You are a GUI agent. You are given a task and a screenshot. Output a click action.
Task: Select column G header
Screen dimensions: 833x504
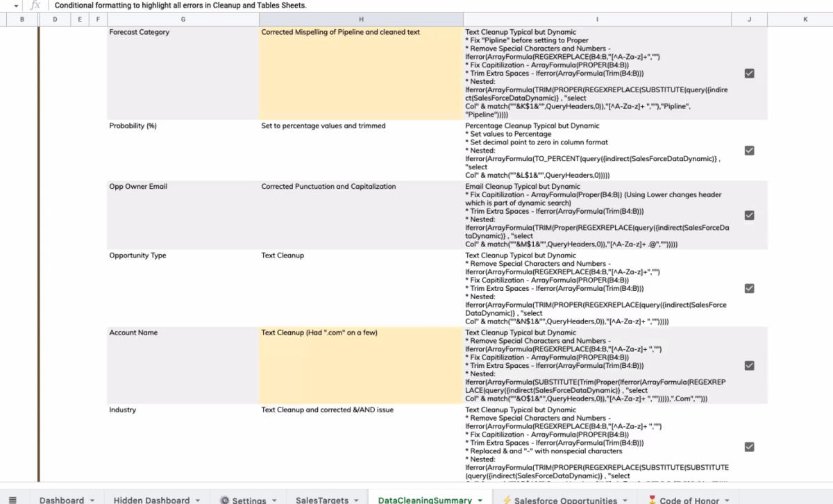point(183,19)
